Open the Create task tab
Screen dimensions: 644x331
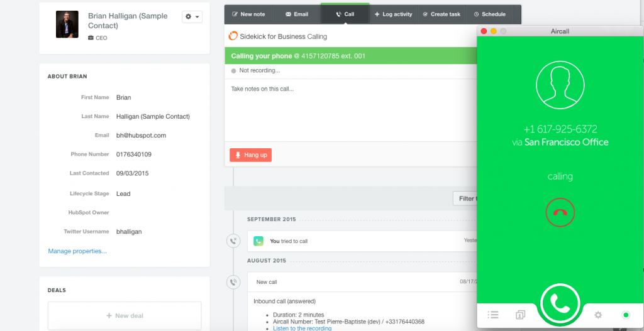pos(441,14)
